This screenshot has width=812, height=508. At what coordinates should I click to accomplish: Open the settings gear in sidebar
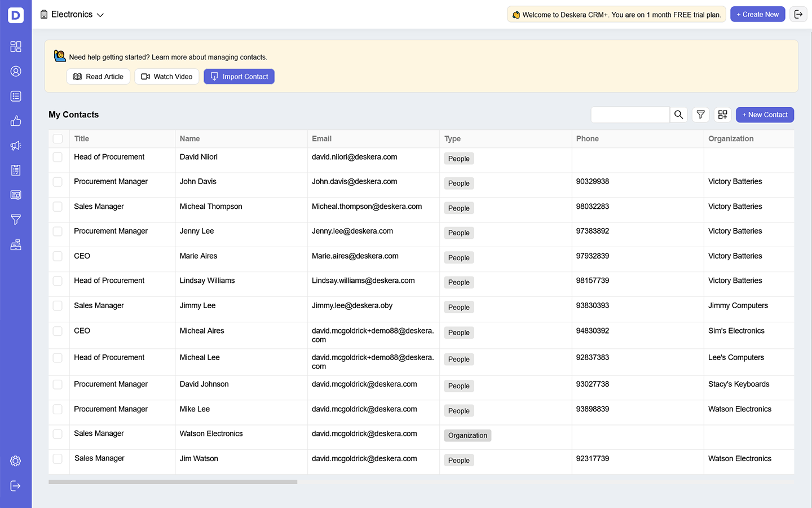[16, 461]
